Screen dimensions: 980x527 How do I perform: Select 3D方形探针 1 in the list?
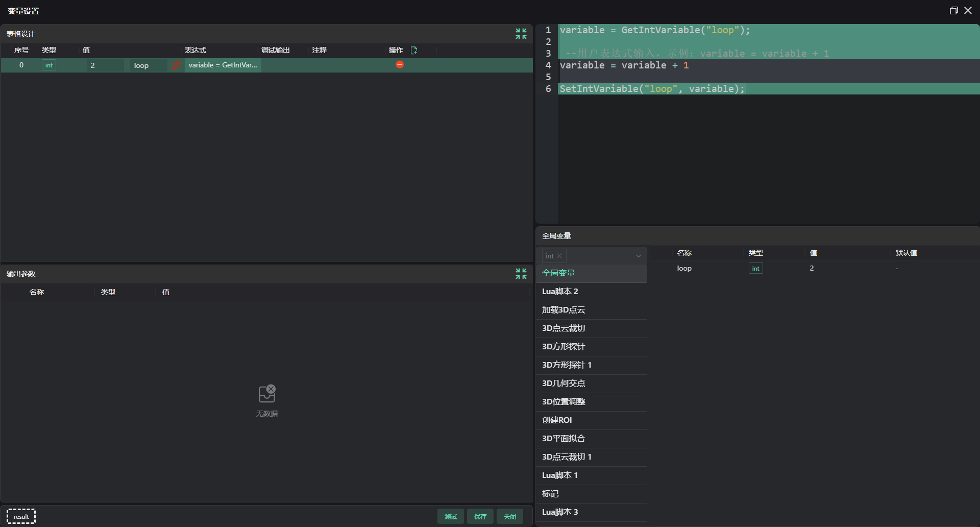click(592, 365)
